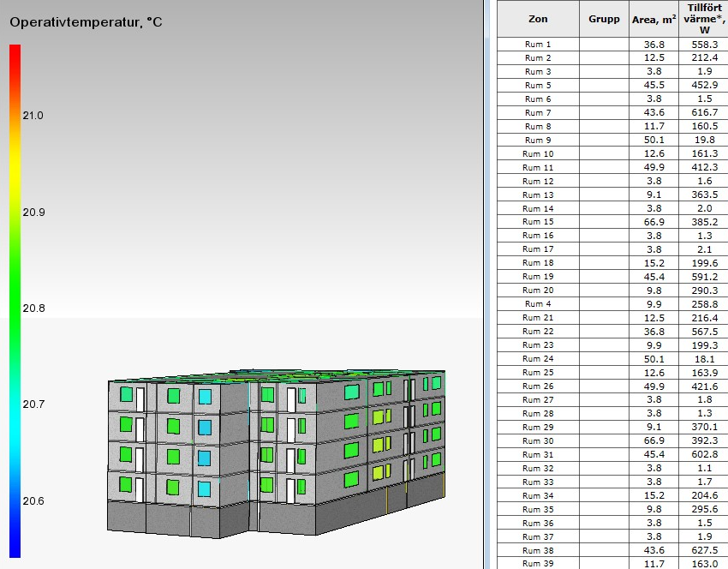Select the Rum 25 zone cell
The width and height of the screenshot is (728, 569).
[538, 373]
